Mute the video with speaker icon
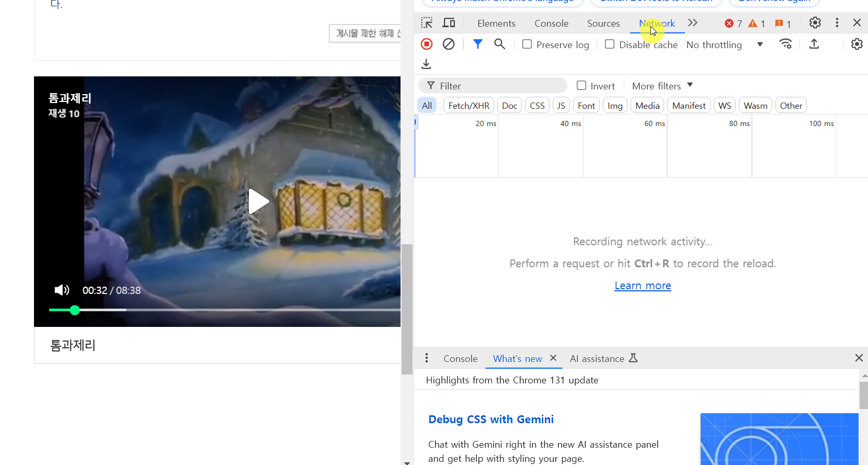 pos(62,290)
